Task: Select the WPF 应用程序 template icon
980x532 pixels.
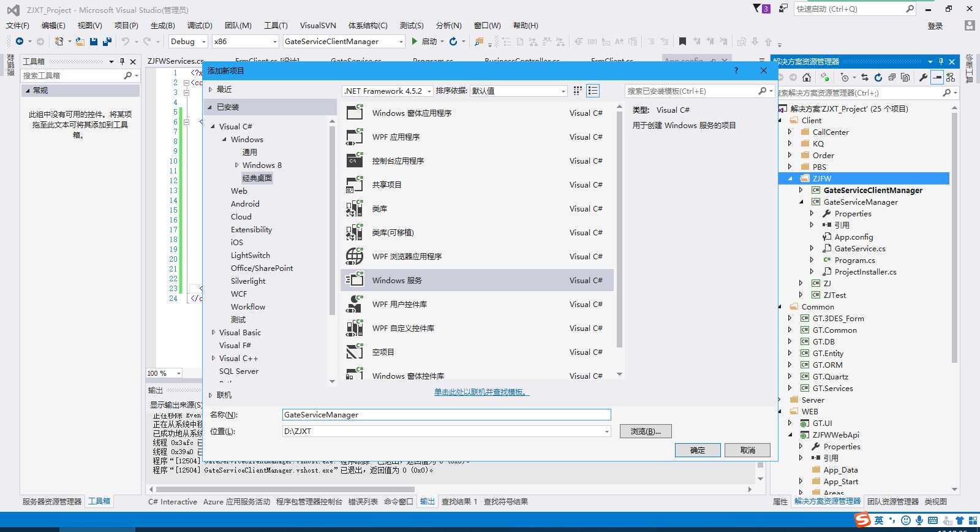Action: 355,137
